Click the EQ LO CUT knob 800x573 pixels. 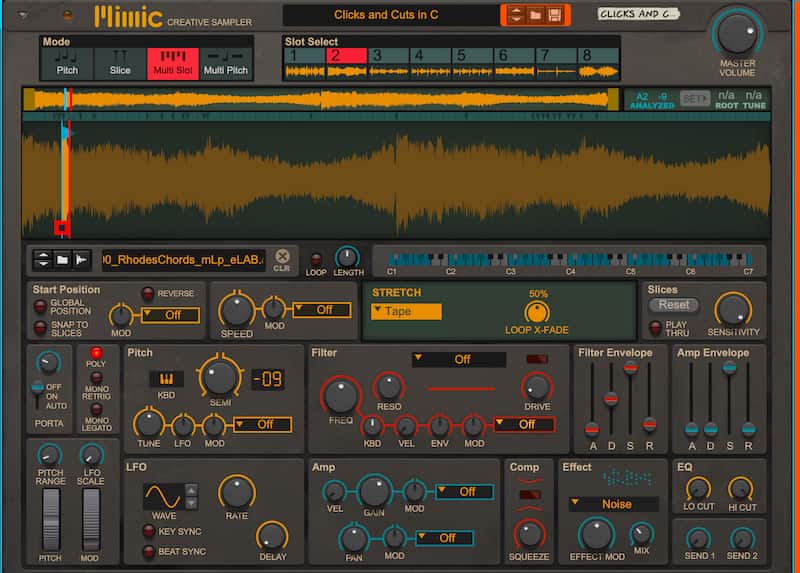(x=698, y=489)
